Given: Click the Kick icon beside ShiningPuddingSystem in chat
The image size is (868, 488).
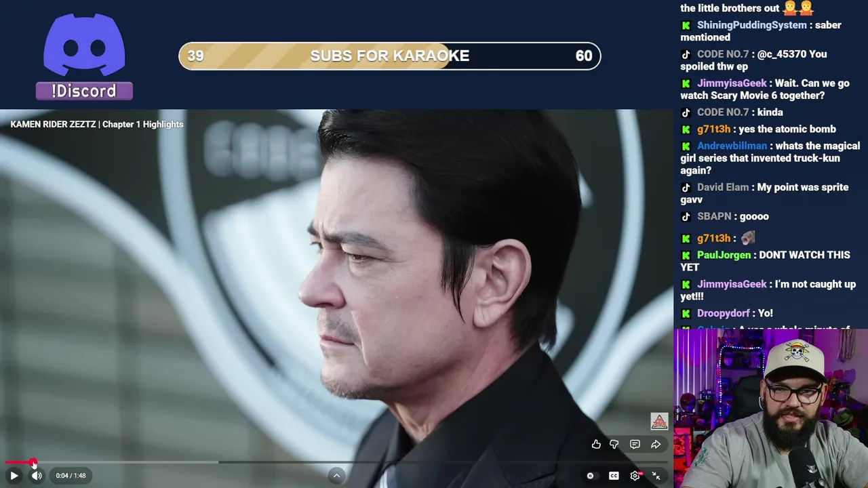Looking at the screenshot, I should point(686,25).
